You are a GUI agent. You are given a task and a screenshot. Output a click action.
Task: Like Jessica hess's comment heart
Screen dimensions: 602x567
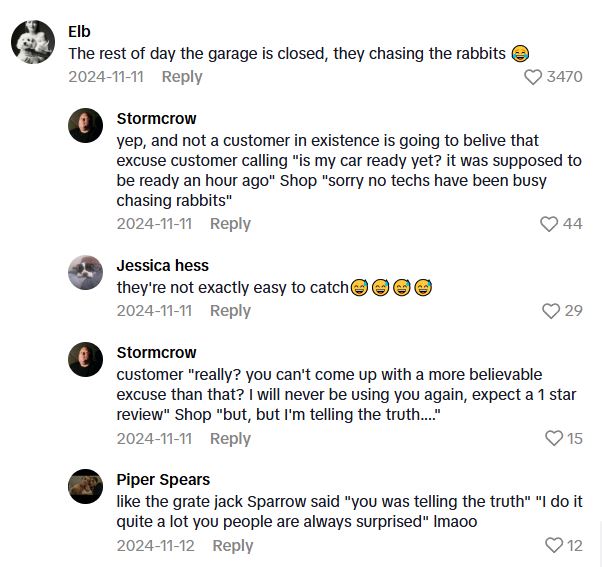550,311
